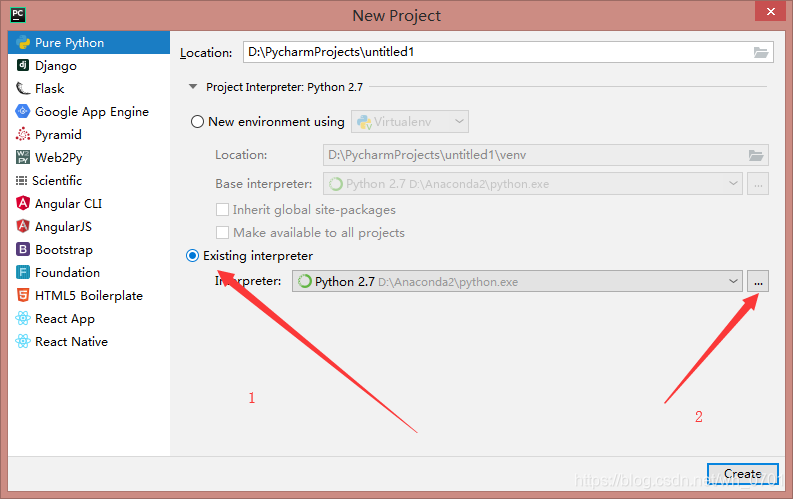
Task: Open the Virtualenv environment type dropdown
Action: tap(410, 122)
